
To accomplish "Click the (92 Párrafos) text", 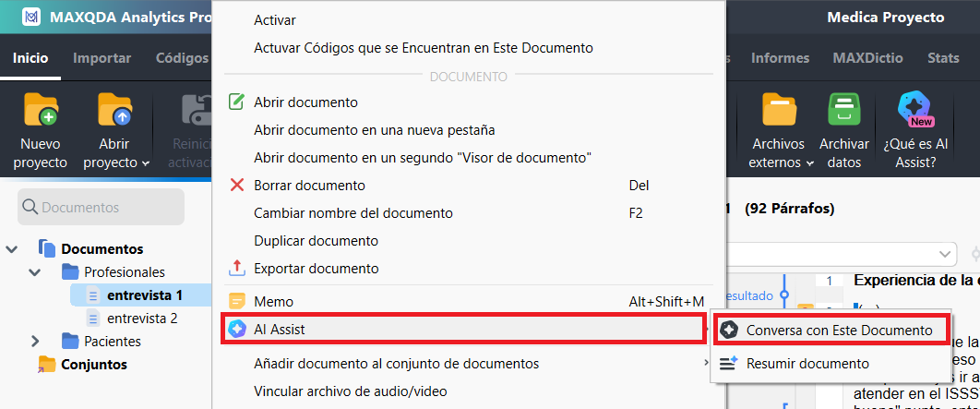I will coord(789,209).
